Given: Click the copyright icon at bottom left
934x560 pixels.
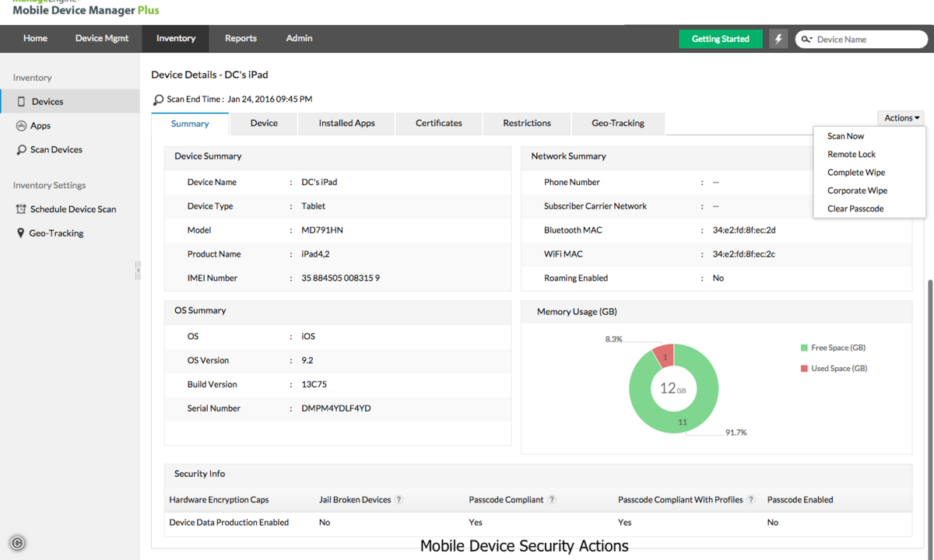Looking at the screenshot, I should point(17,544).
